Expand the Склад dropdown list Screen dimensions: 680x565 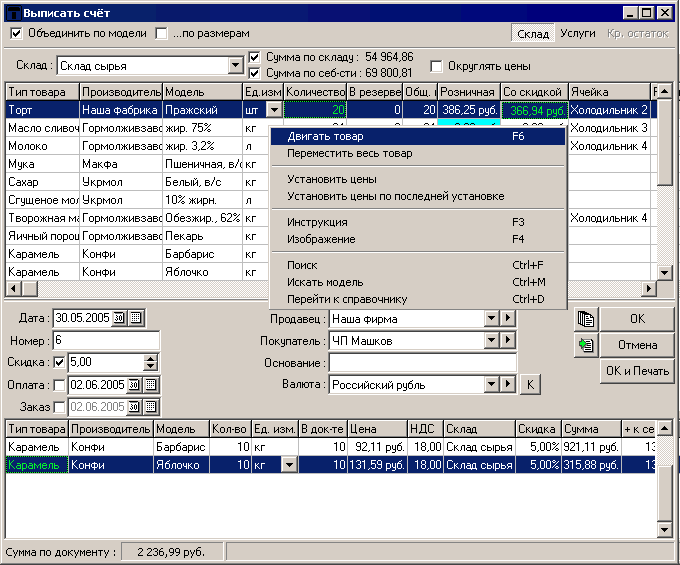coord(236,66)
